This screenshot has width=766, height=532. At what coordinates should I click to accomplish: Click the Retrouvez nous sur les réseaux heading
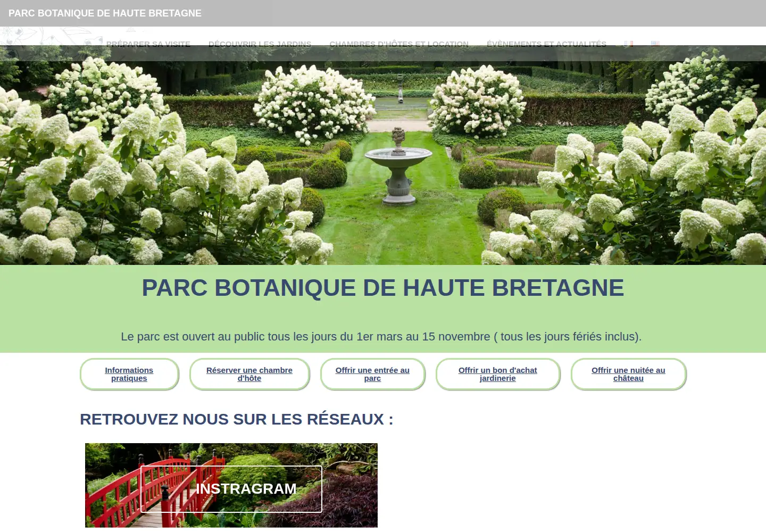coord(237,419)
